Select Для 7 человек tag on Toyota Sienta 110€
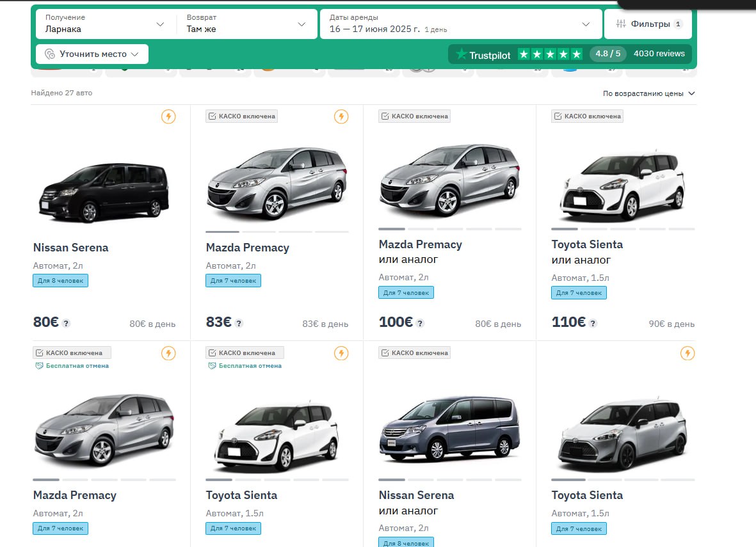756x547 pixels. (579, 292)
